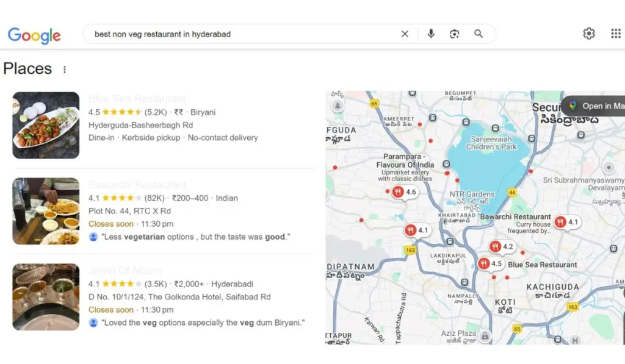Select the 4.2 rated map pin
This screenshot has height=364, width=625.
pyautogui.click(x=502, y=247)
